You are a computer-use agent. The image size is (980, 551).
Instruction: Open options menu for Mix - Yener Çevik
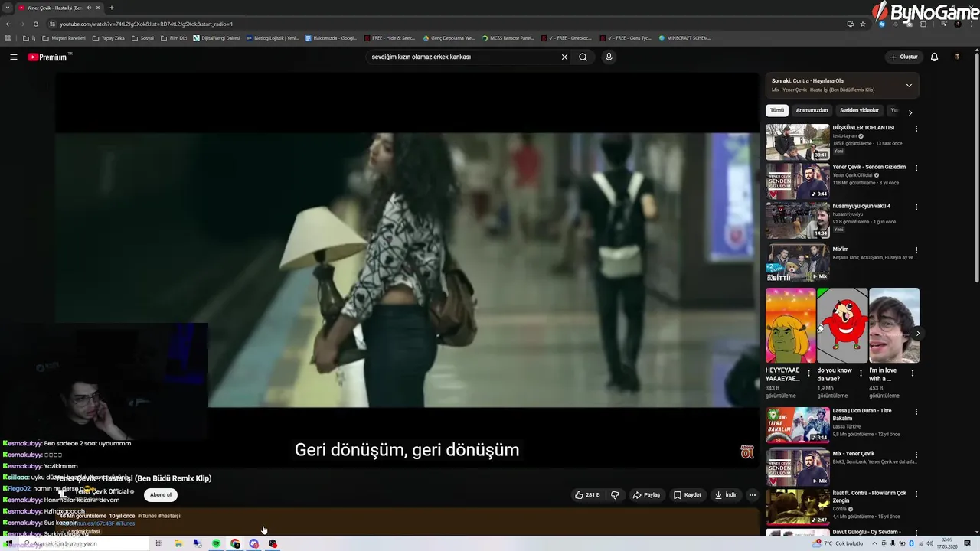(x=916, y=455)
